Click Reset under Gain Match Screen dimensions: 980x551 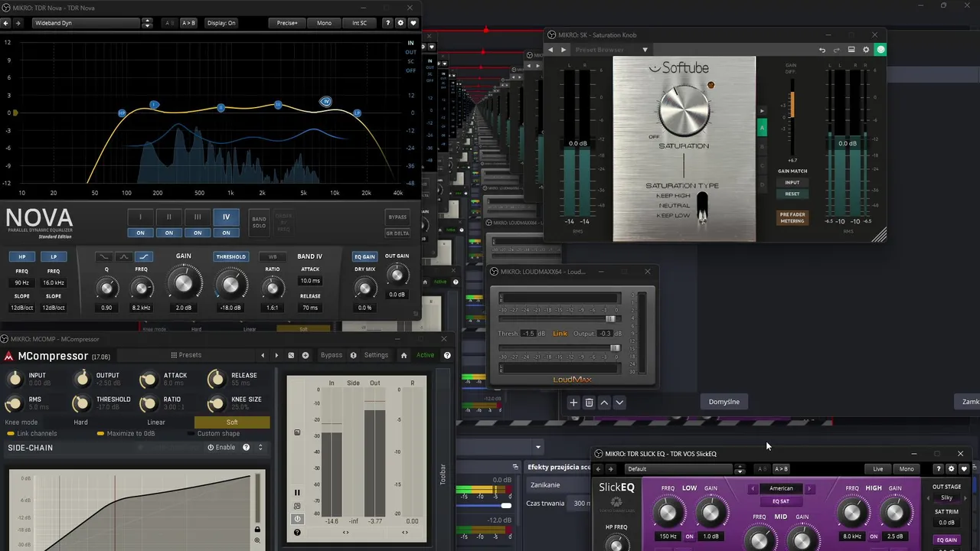tap(792, 194)
